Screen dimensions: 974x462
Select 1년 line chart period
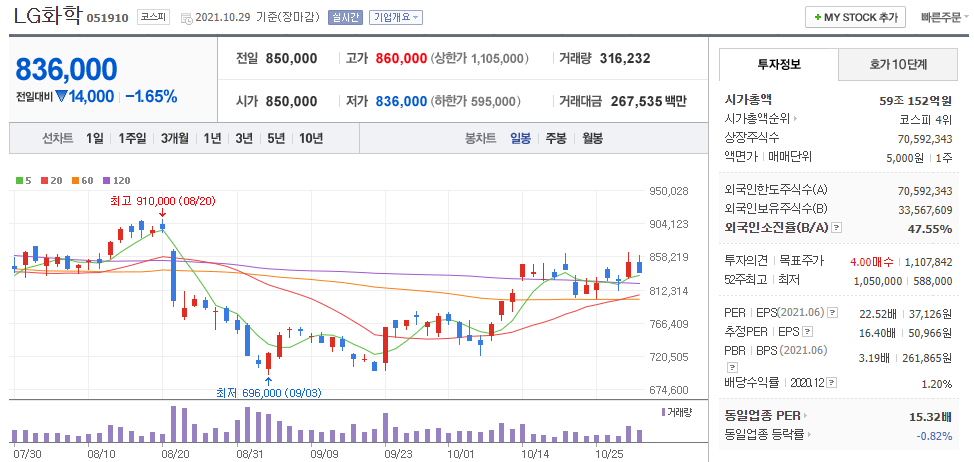(x=212, y=138)
